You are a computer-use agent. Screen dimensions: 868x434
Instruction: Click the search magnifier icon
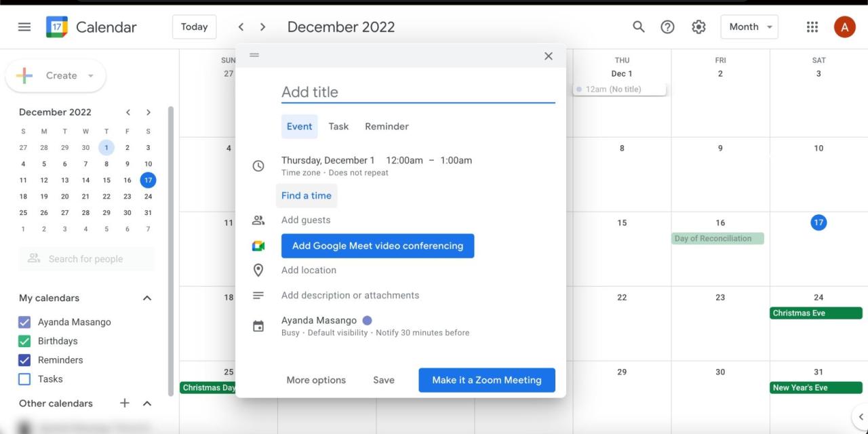[x=639, y=26]
